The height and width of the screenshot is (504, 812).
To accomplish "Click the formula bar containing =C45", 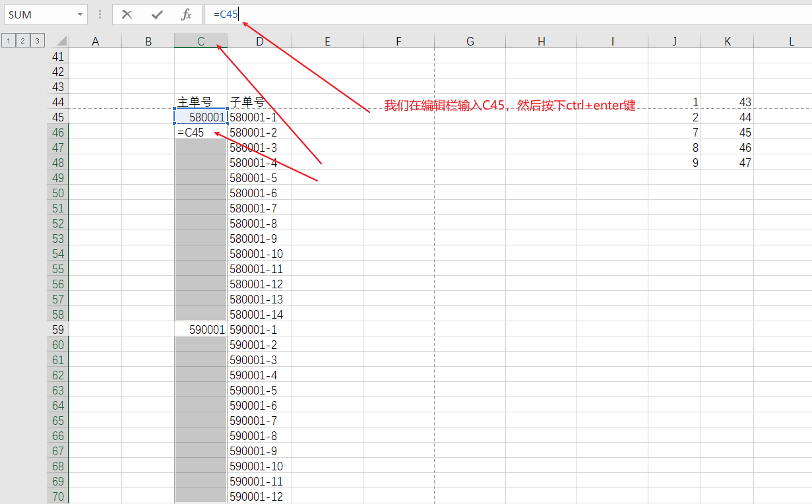I will [508, 15].
